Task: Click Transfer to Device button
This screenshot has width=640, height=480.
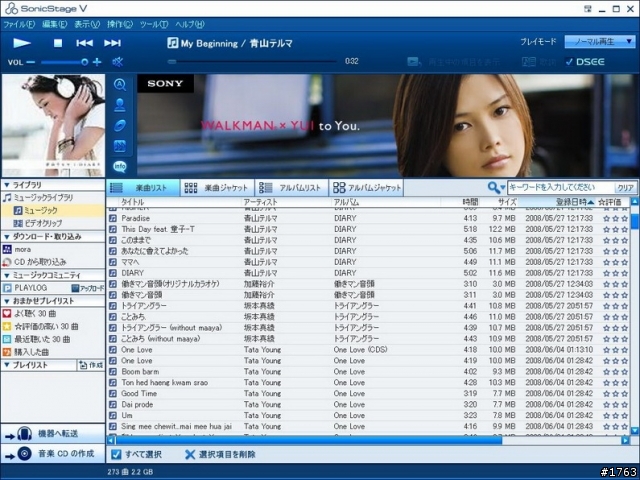Action: 53,433
